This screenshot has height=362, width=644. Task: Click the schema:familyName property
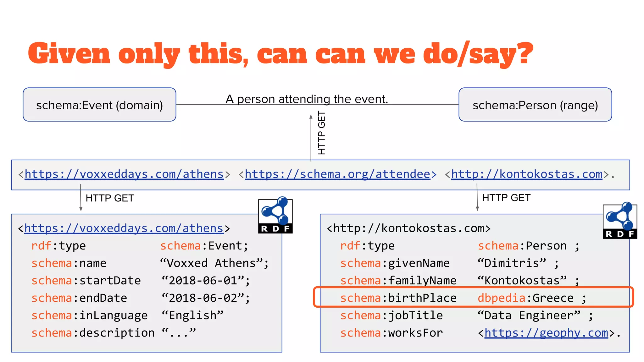click(x=398, y=281)
